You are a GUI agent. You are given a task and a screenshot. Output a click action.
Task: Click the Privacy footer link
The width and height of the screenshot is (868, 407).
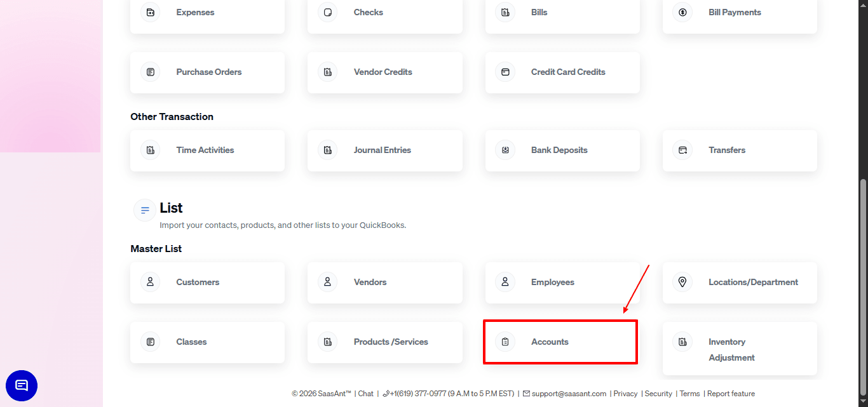point(625,393)
